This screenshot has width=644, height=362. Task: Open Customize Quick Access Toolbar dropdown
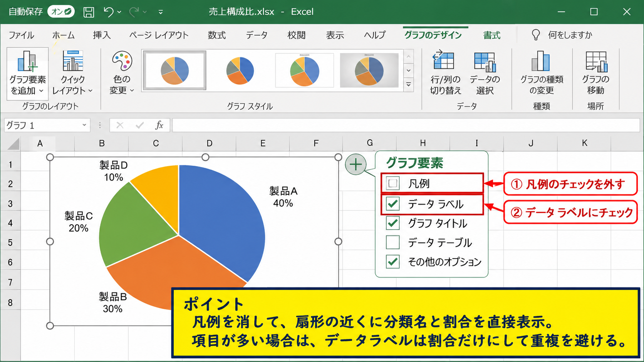coord(161,12)
